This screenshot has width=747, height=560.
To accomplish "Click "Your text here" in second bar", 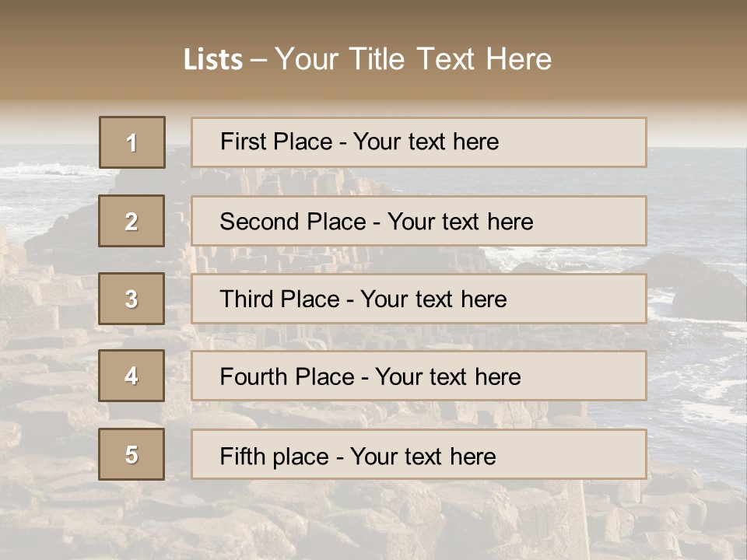I will pyautogui.click(x=460, y=222).
